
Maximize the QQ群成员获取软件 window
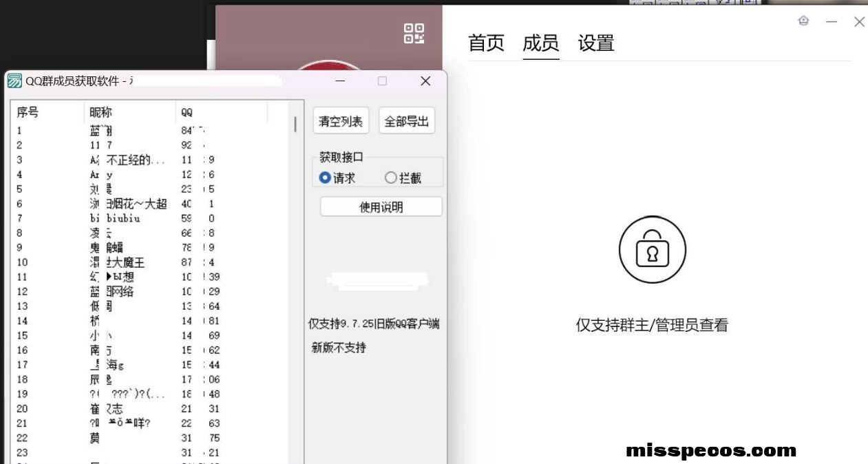(x=382, y=81)
